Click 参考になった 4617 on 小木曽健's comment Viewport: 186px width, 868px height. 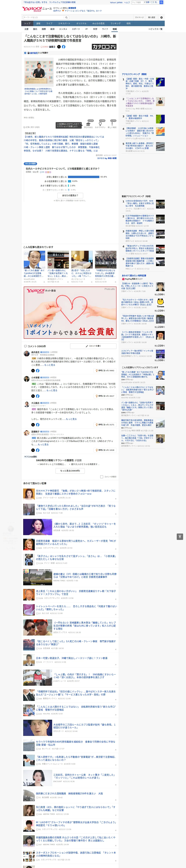[105, 396]
